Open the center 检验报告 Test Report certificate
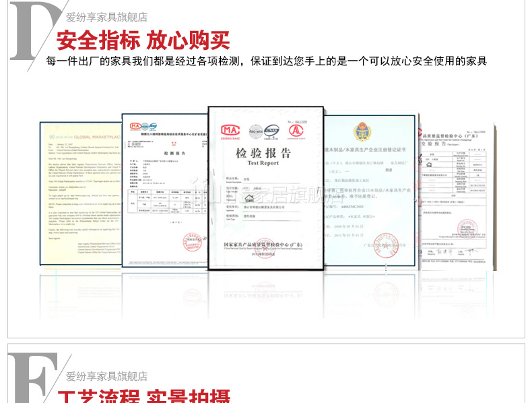Viewport: 532px width, 403px height. click(x=265, y=188)
